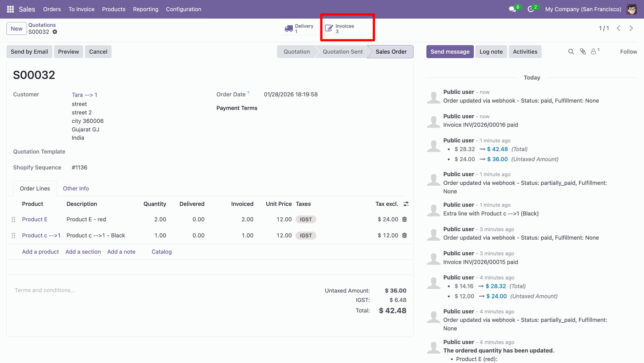644x363 pixels.
Task: Delete the Product E order line
Action: click(405, 219)
